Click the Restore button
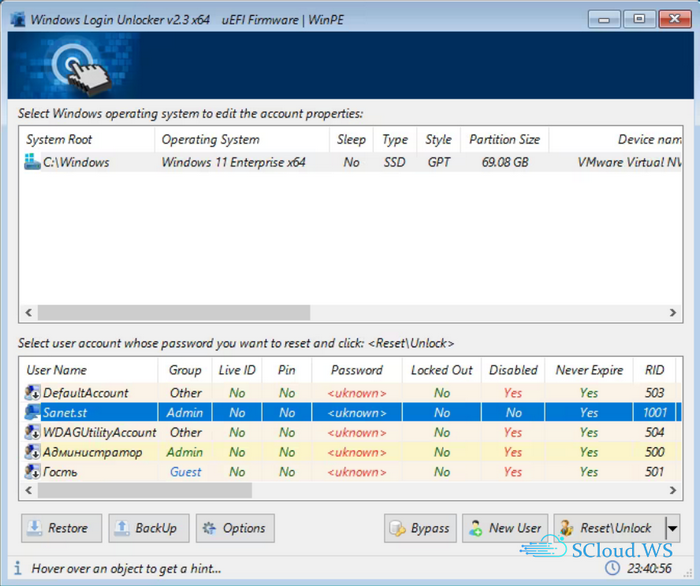Image resolution: width=700 pixels, height=586 pixels. coord(62,528)
